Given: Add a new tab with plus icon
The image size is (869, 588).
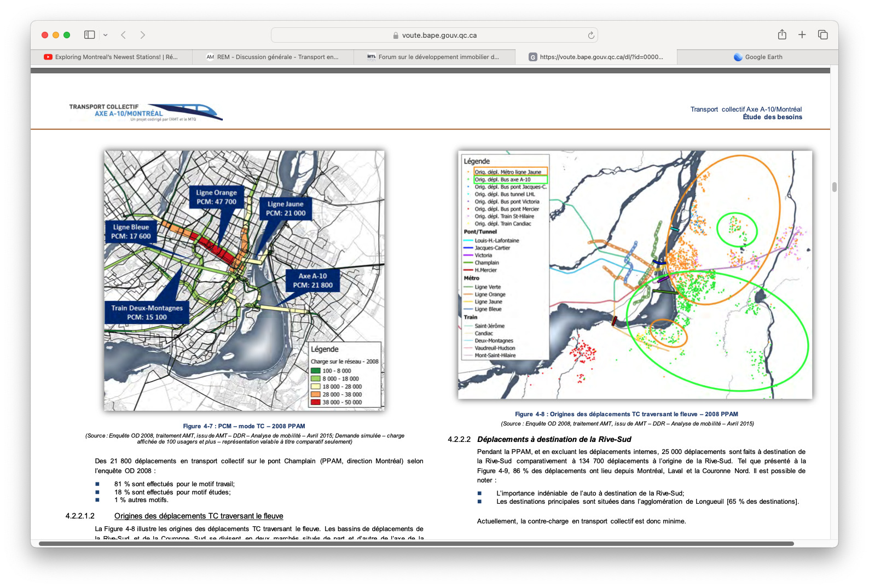Looking at the screenshot, I should tap(802, 35).
